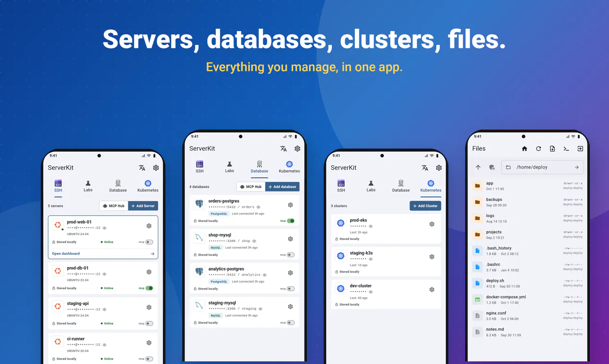Open the terminal icon in Files header
This screenshot has width=609, height=364.
(x=566, y=148)
